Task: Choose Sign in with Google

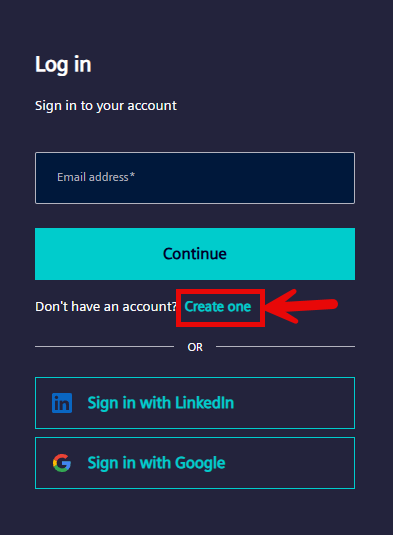Action: (x=195, y=463)
